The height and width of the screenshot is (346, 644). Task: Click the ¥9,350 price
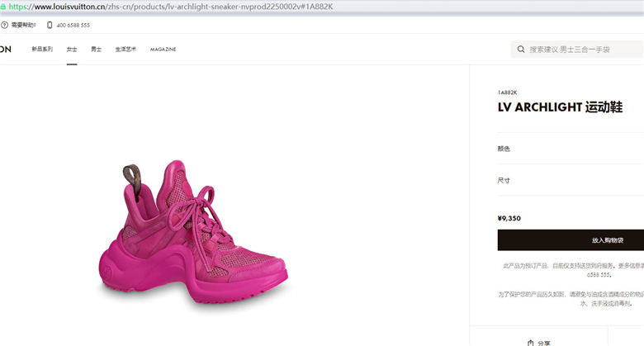tap(509, 218)
